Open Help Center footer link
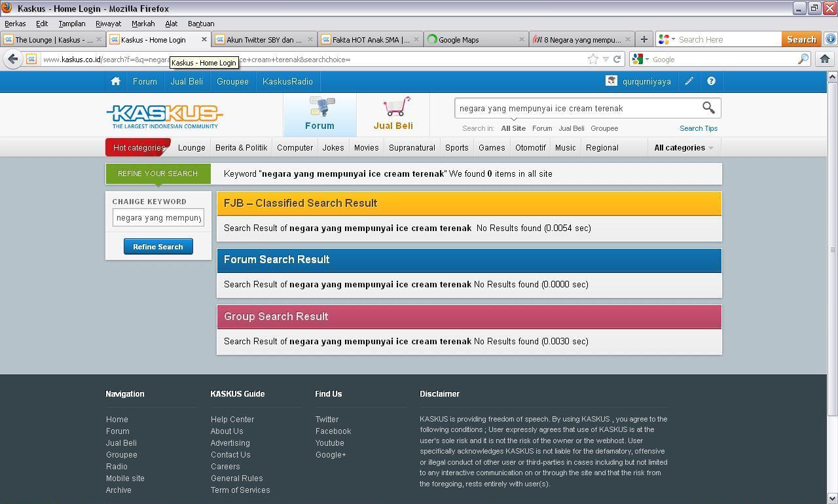Image resolution: width=838 pixels, height=504 pixels. (232, 420)
